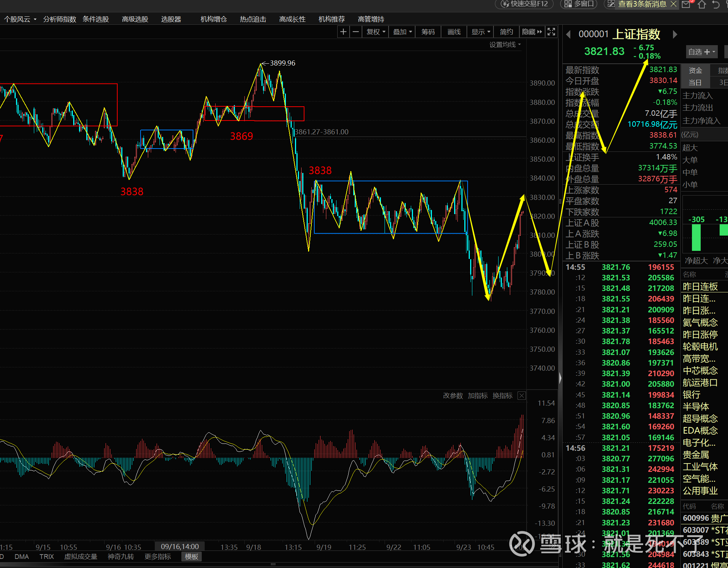Go to next stock arrow
The image size is (728, 568).
(x=675, y=35)
